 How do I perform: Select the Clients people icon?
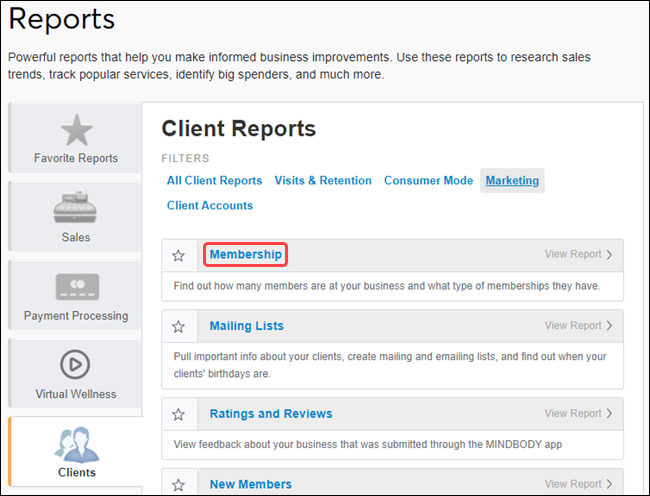(76, 443)
